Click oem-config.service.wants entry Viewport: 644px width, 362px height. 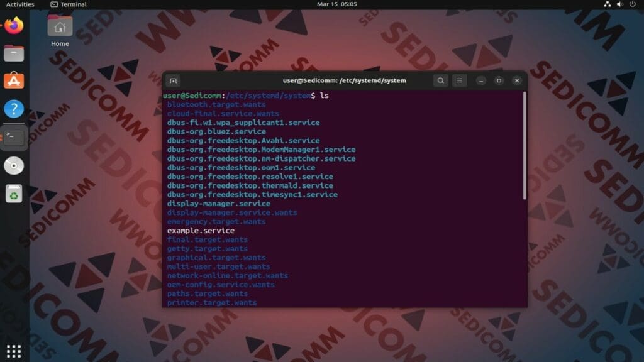[221, 285]
